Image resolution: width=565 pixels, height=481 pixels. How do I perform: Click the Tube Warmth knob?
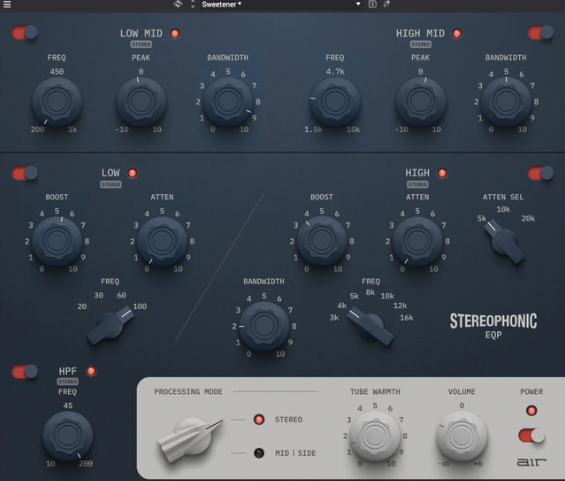pos(375,436)
